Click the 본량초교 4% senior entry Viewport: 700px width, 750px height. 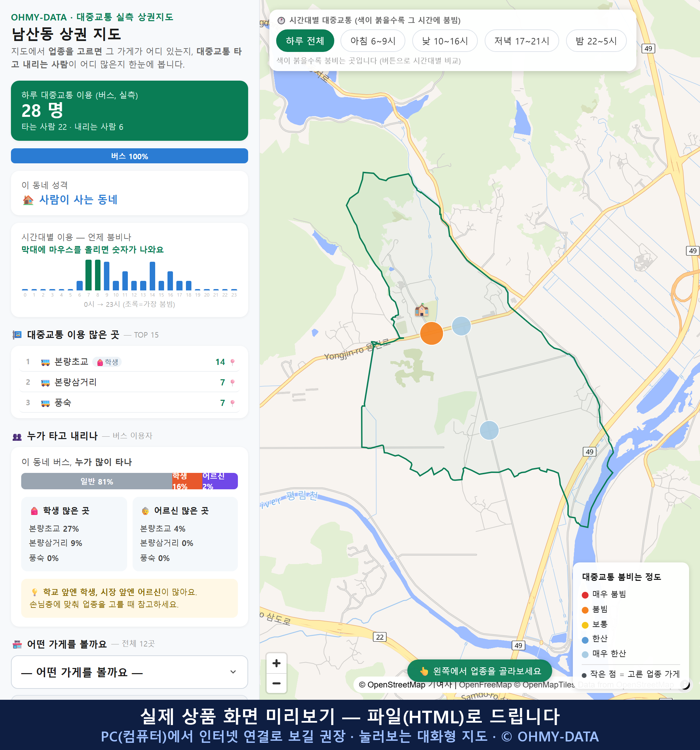[163, 529]
